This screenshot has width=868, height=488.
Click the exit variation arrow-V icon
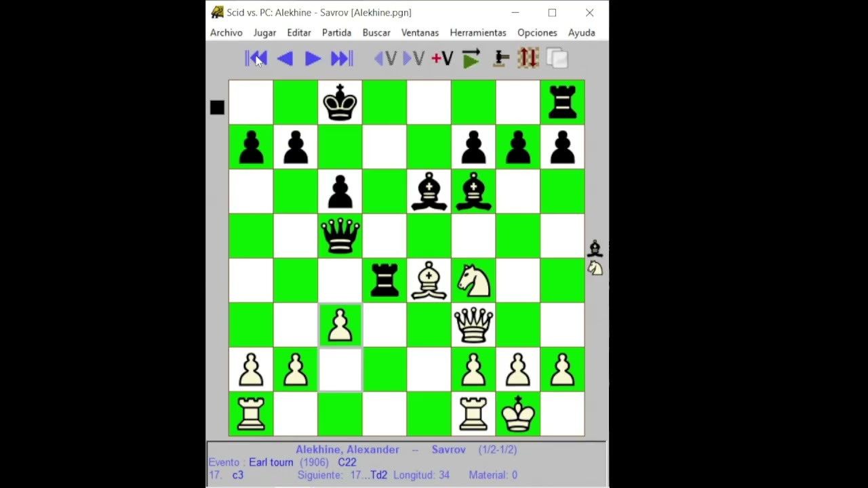(x=385, y=59)
